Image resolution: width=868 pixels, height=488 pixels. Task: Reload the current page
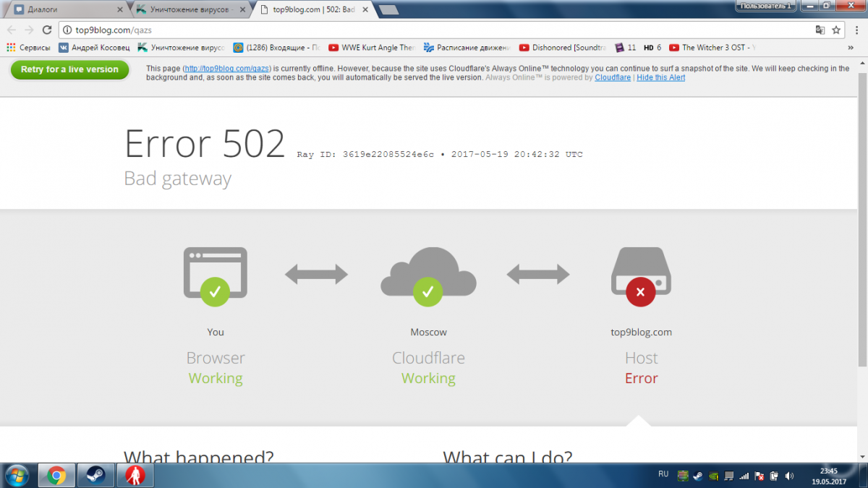click(47, 30)
